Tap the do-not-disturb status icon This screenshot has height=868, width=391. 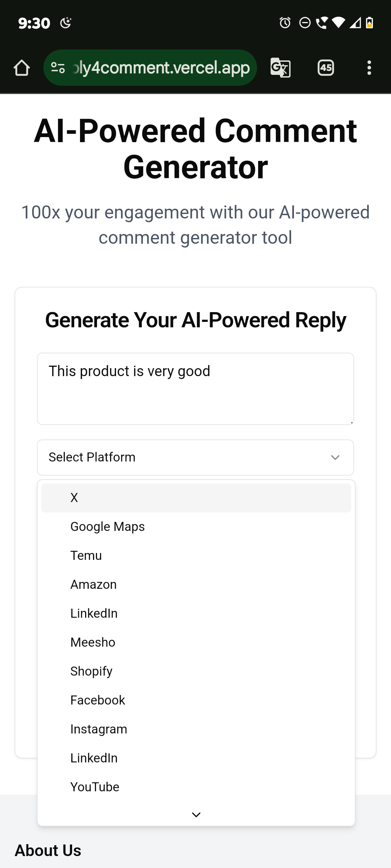(x=305, y=23)
